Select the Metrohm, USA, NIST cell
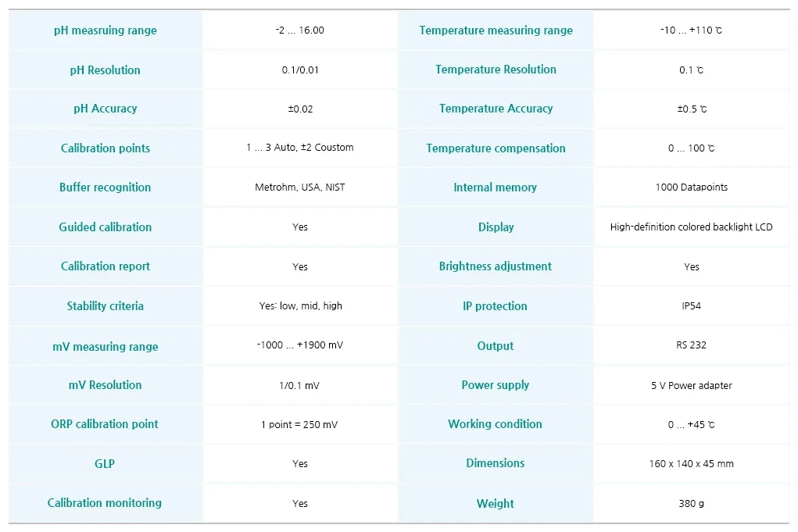 click(x=300, y=187)
